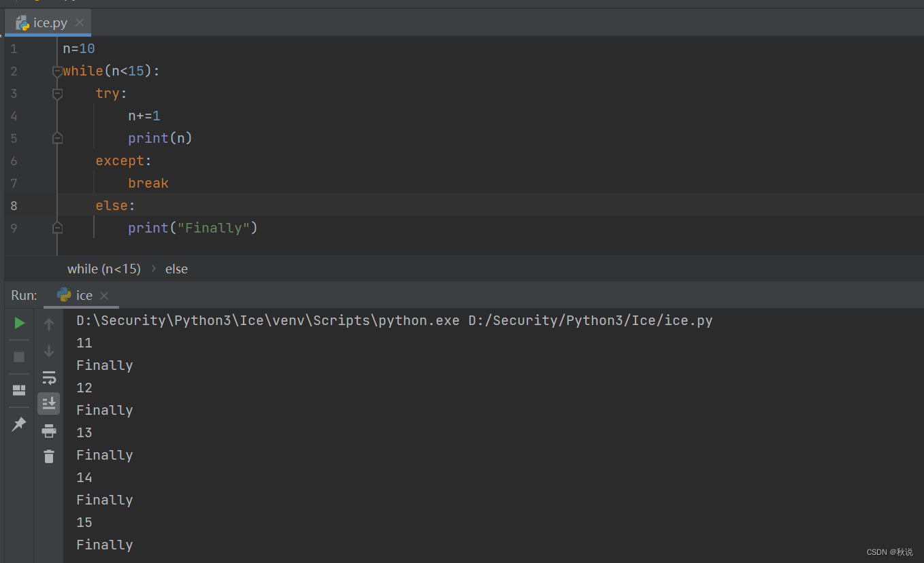Click line number 8 in gutter

14,205
